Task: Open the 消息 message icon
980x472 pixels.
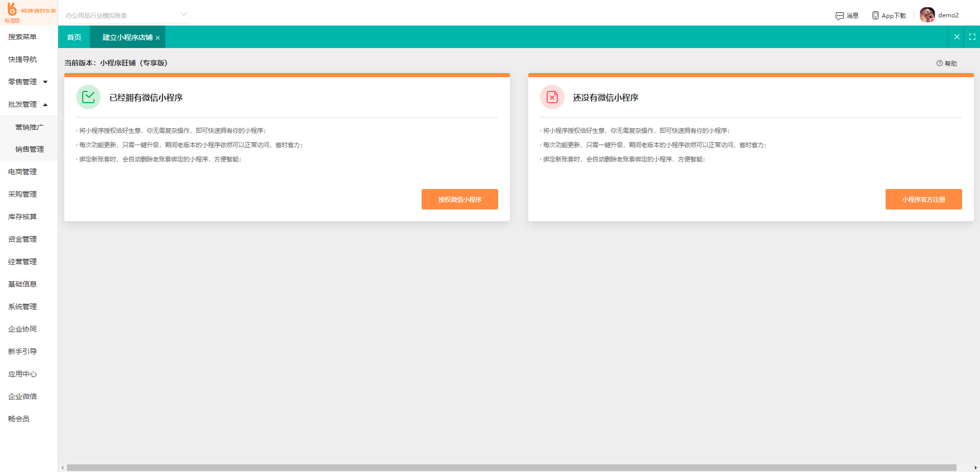Action: (x=840, y=16)
